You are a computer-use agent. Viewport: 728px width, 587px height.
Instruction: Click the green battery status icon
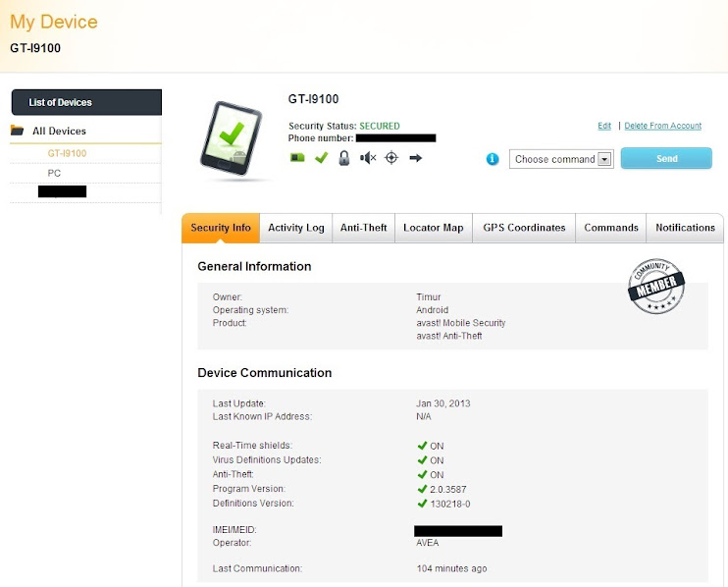click(x=297, y=158)
